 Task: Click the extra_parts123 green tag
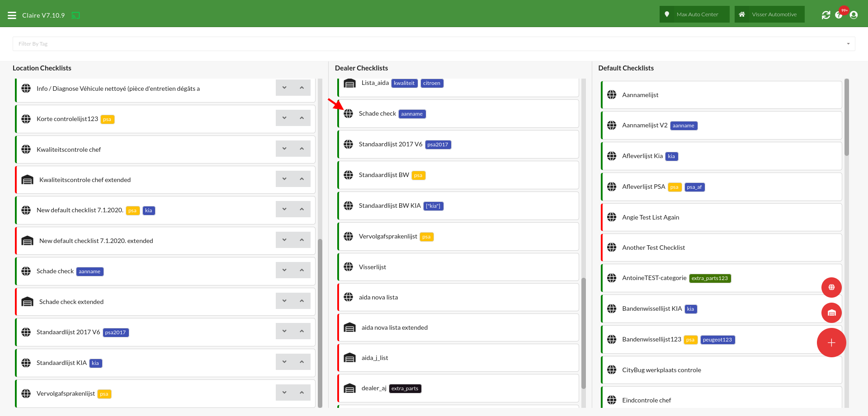pyautogui.click(x=710, y=278)
